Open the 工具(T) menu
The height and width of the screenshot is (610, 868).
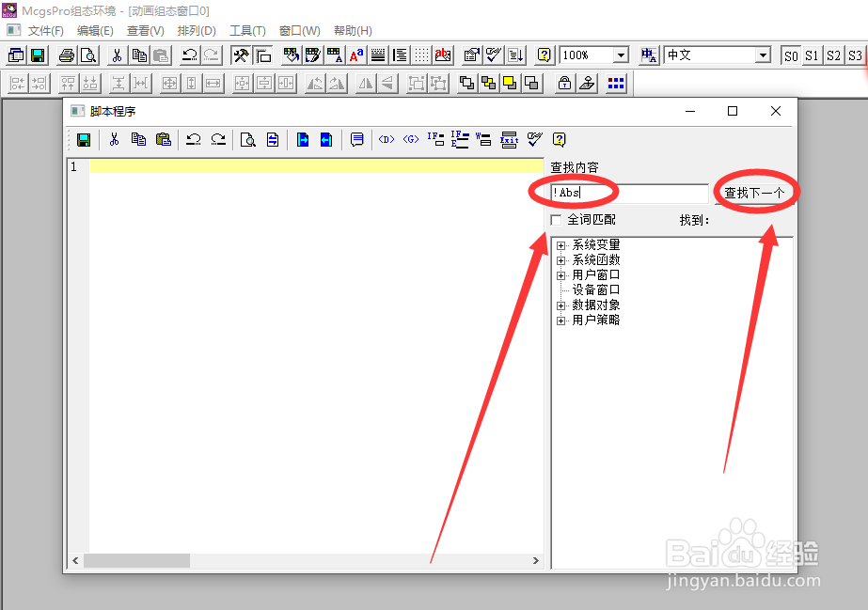247,31
